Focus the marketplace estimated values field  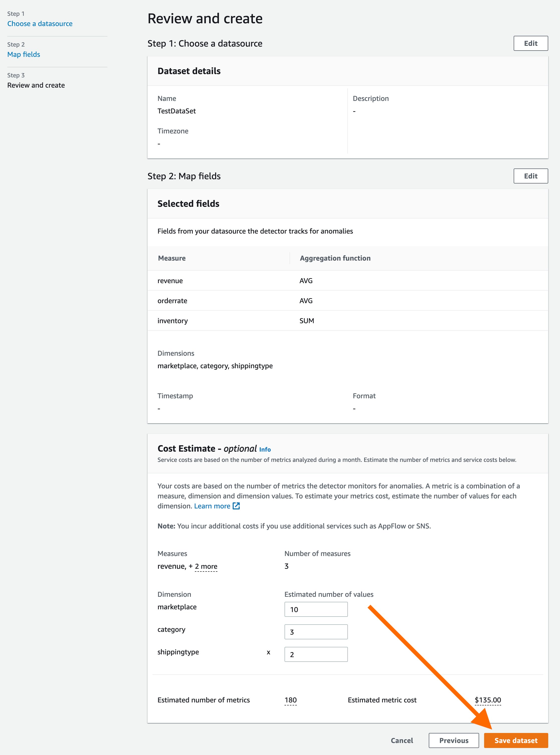[316, 609]
